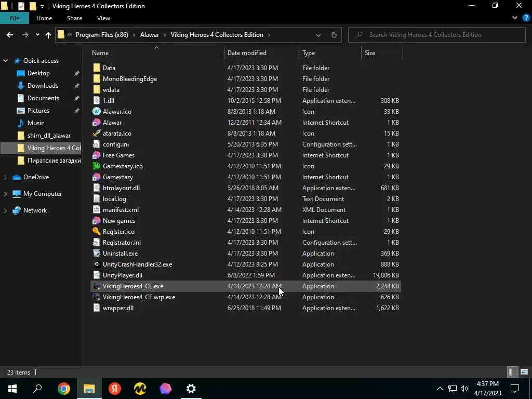The image size is (532, 399).
Task: Select the New games shortcut icon
Action: tap(97, 220)
